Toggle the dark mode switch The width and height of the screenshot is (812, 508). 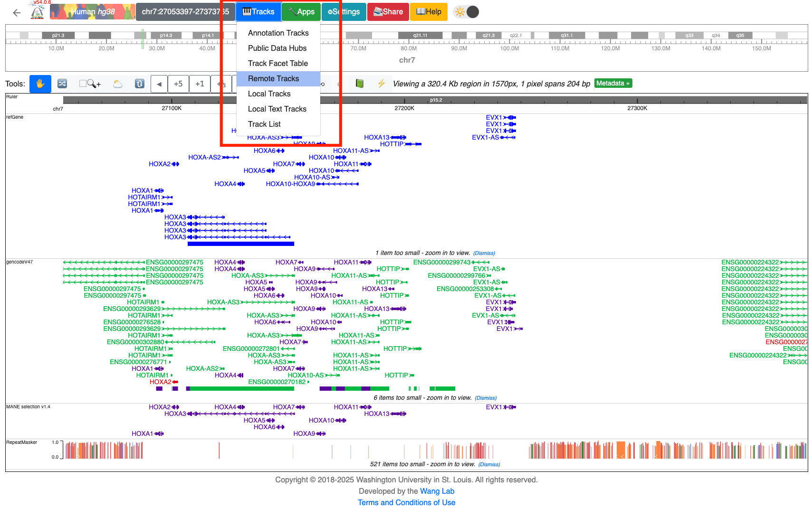[x=467, y=12]
